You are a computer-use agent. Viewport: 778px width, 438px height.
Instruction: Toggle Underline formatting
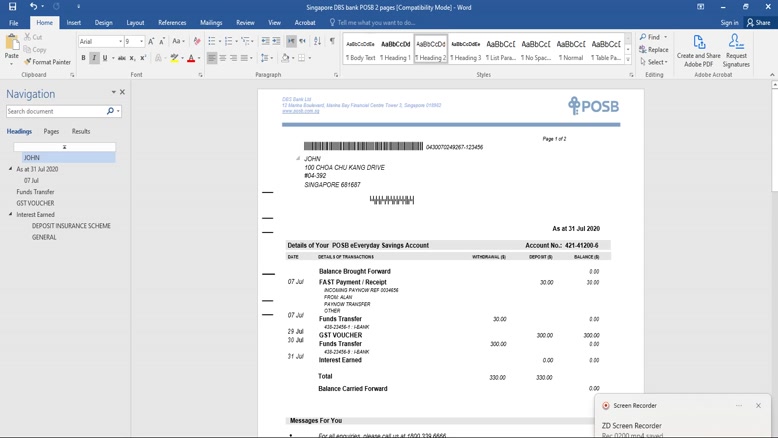(105, 58)
